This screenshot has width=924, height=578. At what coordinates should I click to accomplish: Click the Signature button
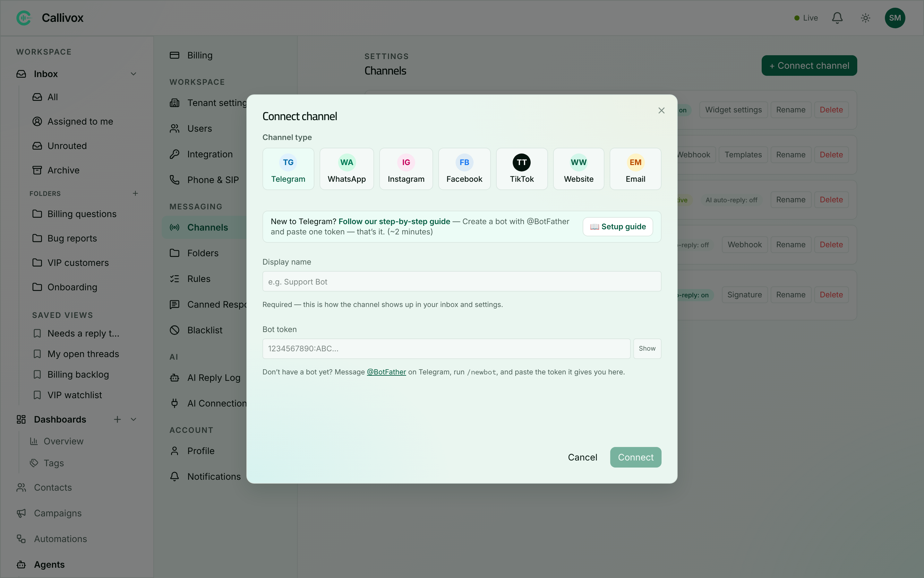[x=744, y=295]
